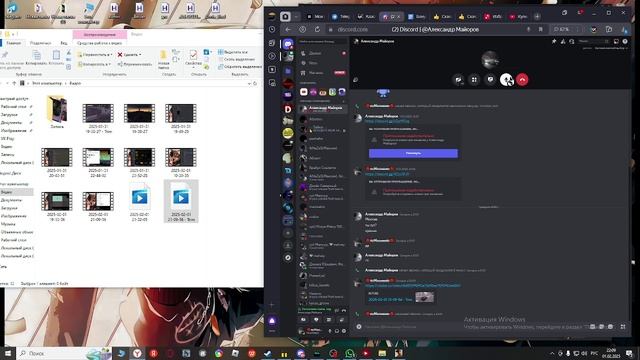Switch to Вид tab in Explorer ribbon
Image resolution: width=640 pixels, height=360 pixels.
[x=64, y=43]
